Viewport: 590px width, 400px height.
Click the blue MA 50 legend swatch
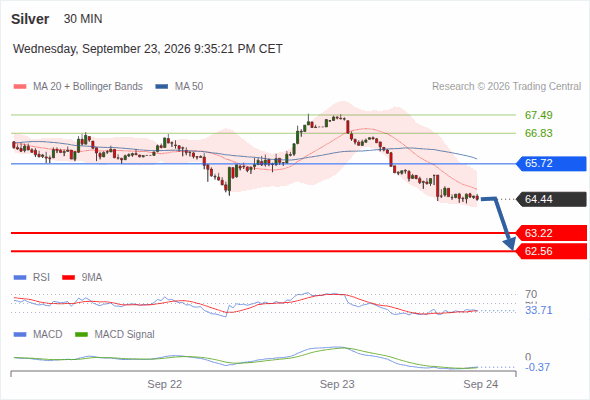(x=162, y=87)
